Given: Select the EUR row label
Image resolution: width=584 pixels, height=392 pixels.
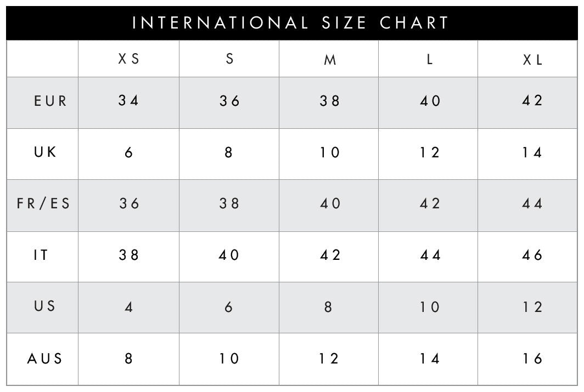Looking at the screenshot, I should click(50, 101).
